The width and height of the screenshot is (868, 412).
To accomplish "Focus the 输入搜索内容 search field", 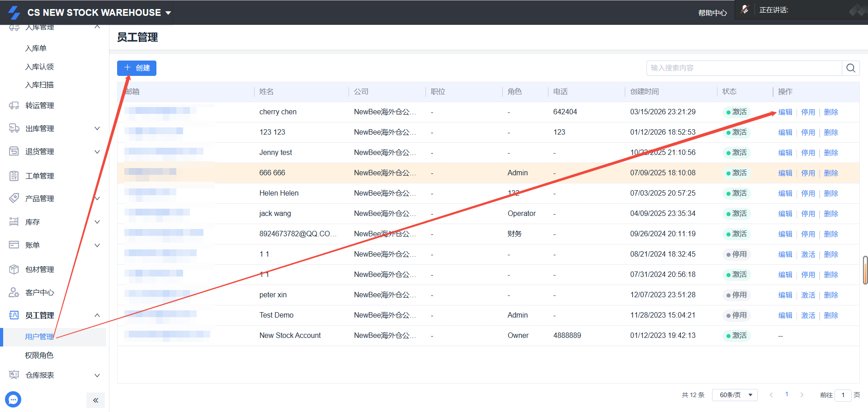I will coord(744,68).
